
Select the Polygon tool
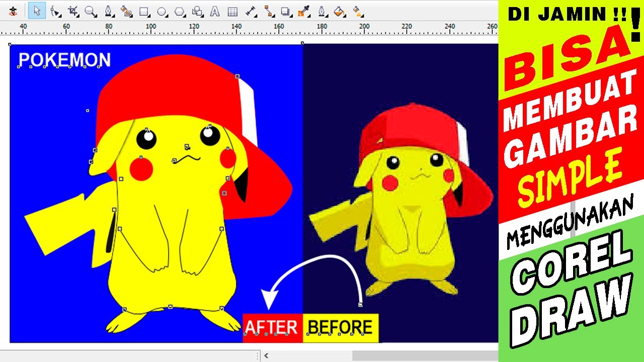179,9
